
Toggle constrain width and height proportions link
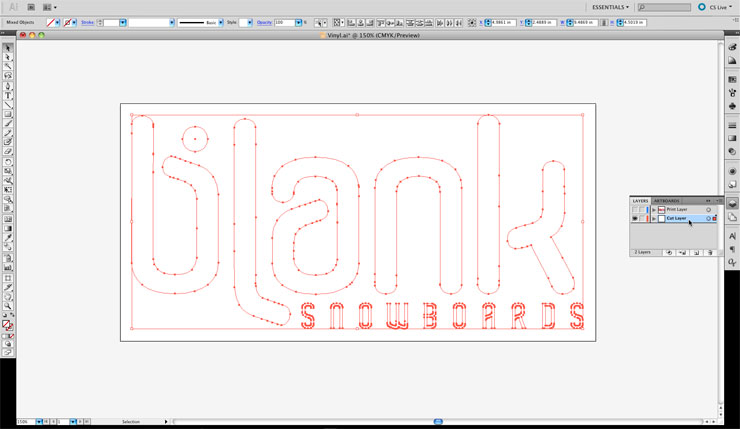pyautogui.click(x=604, y=23)
